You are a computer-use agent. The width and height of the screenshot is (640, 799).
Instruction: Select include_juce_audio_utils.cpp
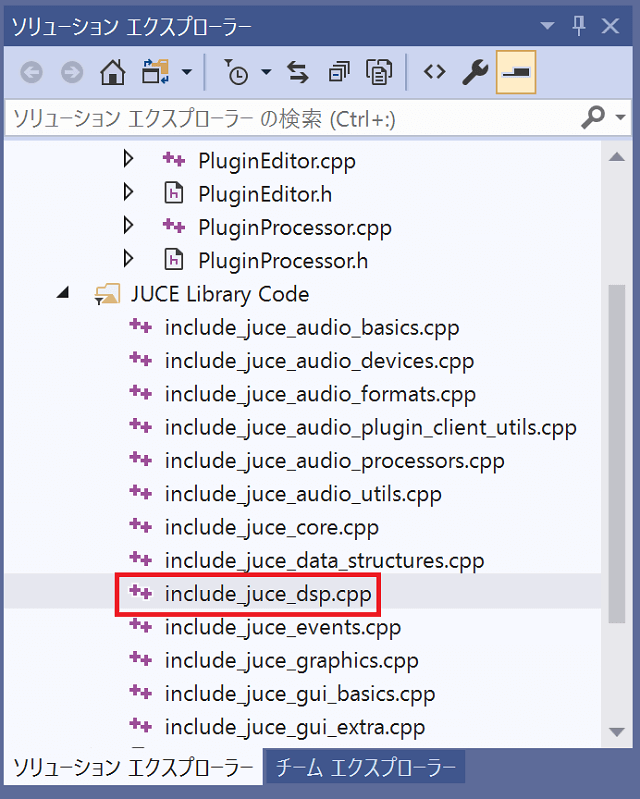[303, 494]
